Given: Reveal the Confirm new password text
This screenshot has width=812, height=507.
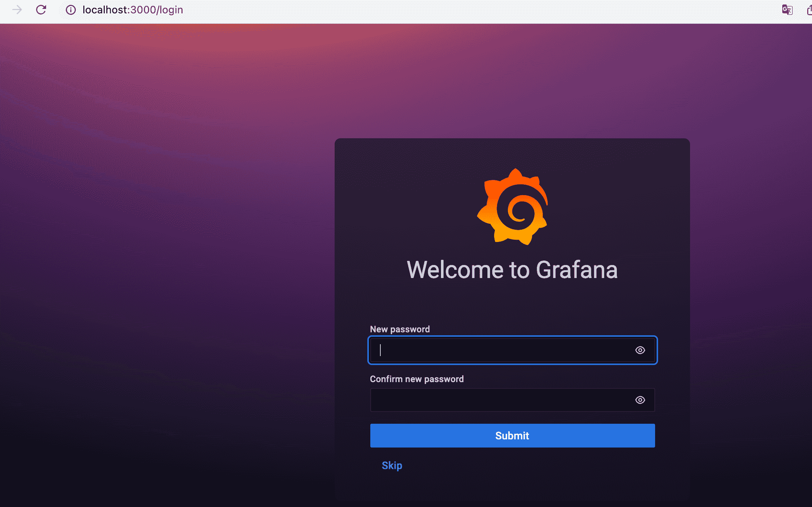Looking at the screenshot, I should coord(640,400).
